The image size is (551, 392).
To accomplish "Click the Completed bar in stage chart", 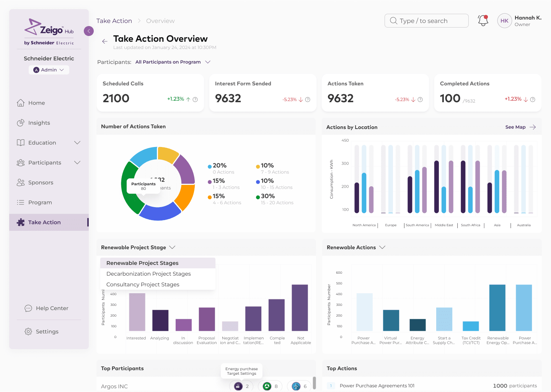I will [x=277, y=315].
